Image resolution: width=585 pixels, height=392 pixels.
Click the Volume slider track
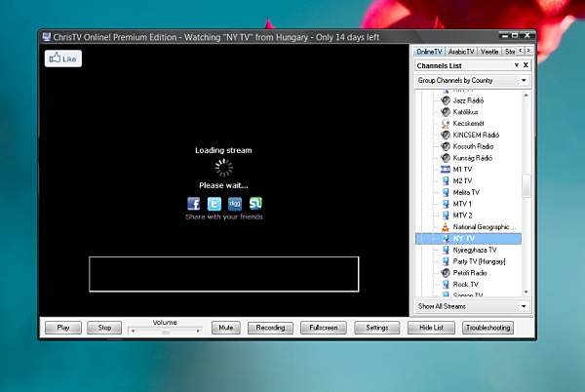click(166, 331)
